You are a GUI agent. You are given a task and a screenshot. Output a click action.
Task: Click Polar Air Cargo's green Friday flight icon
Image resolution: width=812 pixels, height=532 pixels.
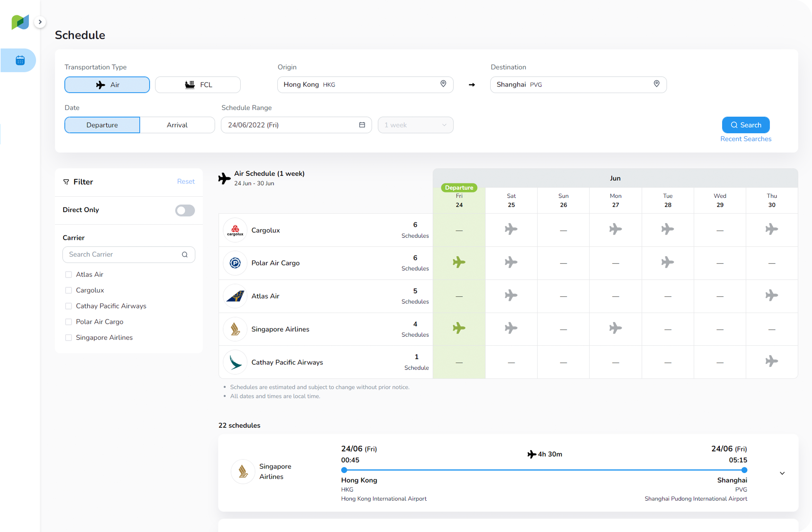pos(459,262)
